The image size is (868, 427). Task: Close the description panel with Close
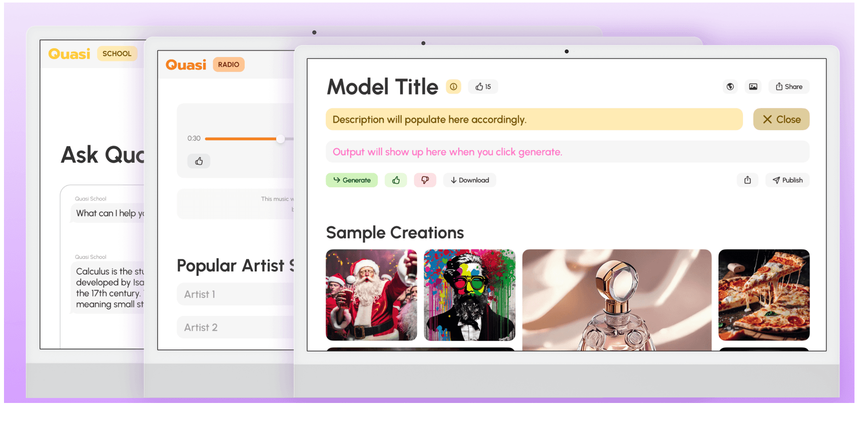point(781,119)
